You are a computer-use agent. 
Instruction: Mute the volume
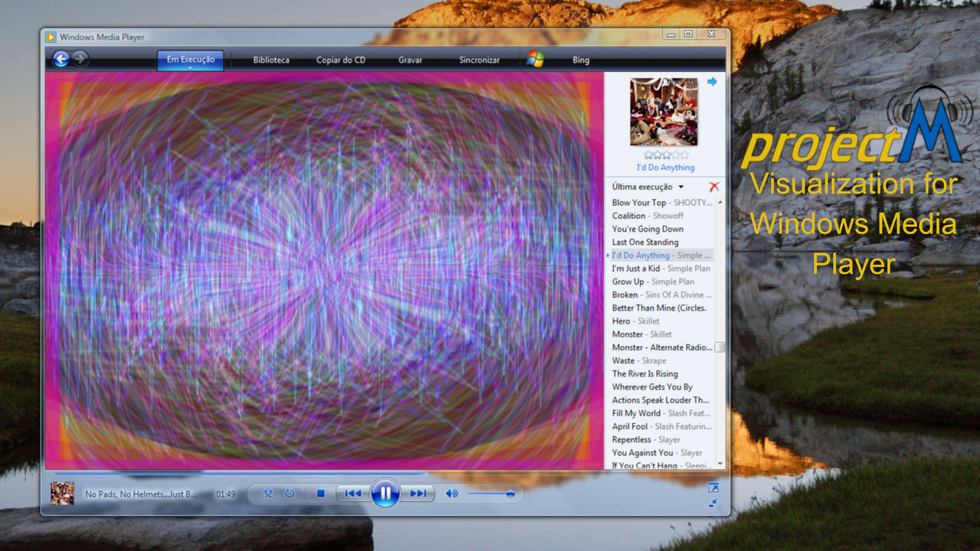pos(452,494)
